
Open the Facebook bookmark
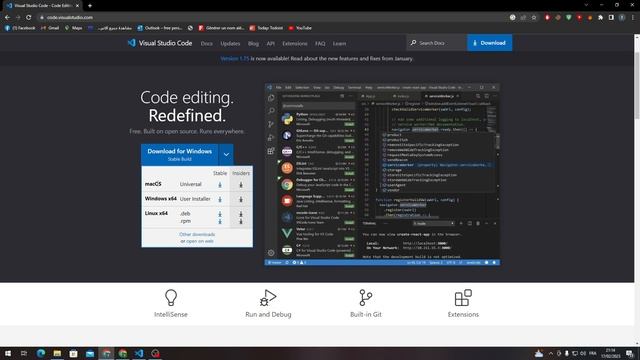pos(20,28)
